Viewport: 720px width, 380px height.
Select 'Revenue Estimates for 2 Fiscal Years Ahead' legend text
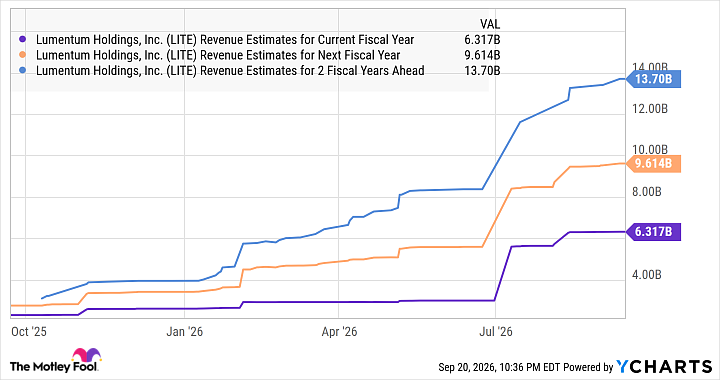312,71
